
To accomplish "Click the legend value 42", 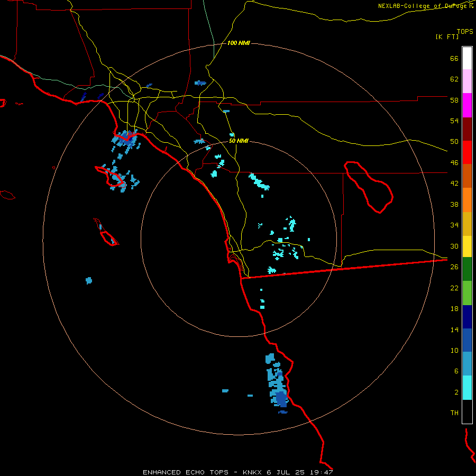I will tap(454, 184).
